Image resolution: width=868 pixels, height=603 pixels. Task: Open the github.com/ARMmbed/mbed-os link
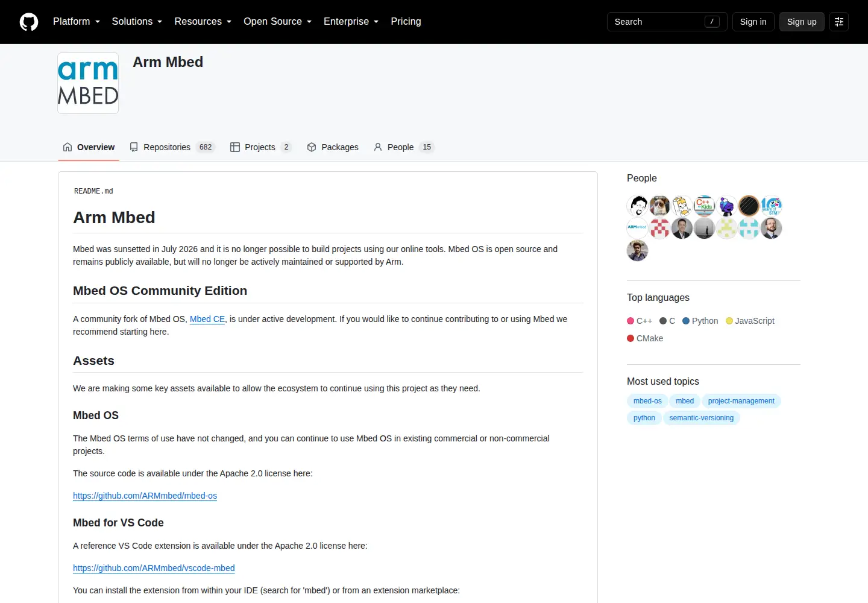(x=145, y=496)
